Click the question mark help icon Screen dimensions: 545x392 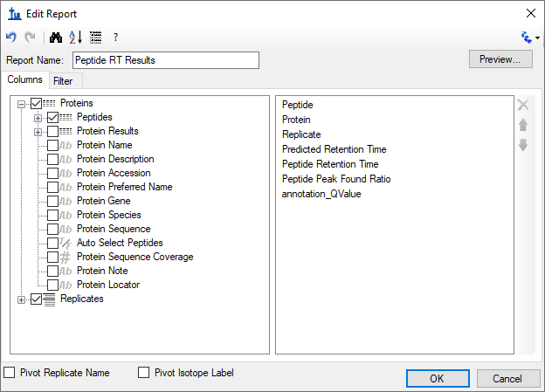115,38
